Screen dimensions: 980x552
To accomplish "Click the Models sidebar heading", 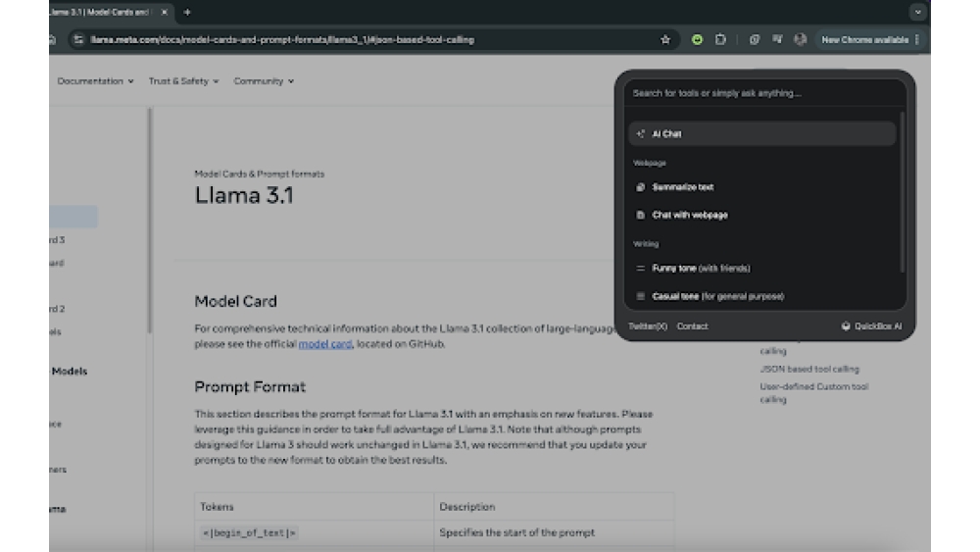I will tap(69, 372).
